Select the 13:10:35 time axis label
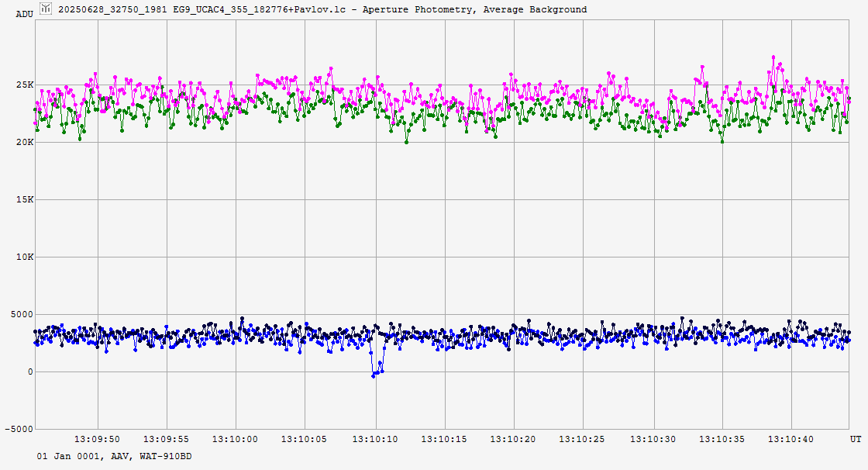The width and height of the screenshot is (868, 470). coord(722,439)
